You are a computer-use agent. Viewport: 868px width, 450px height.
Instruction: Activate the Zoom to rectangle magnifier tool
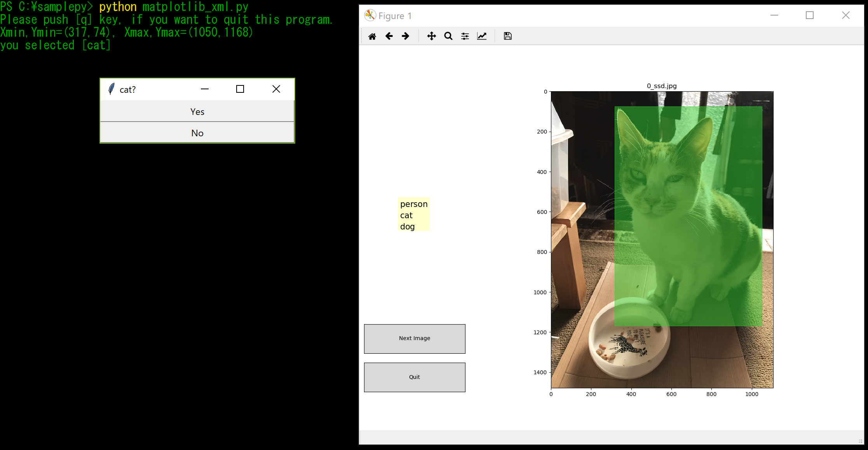point(448,36)
